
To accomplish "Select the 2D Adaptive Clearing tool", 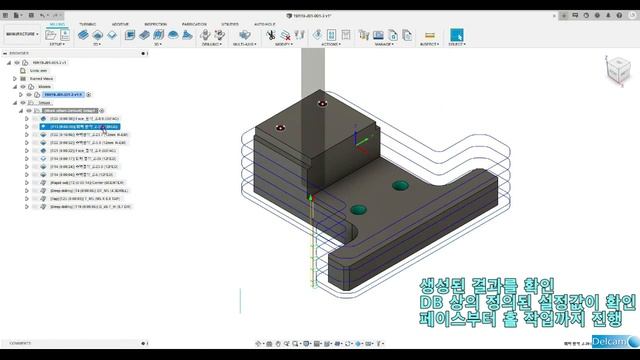I will tap(83, 35).
